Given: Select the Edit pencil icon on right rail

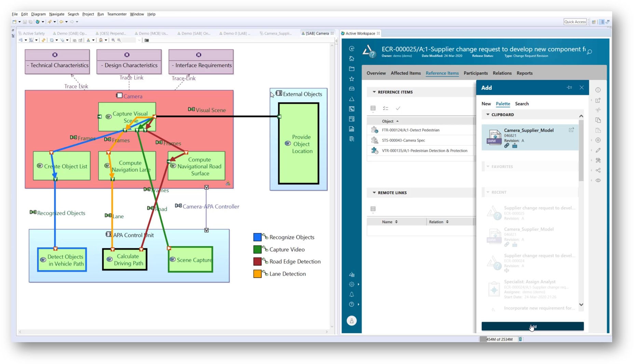Looking at the screenshot, I should pos(598,150).
